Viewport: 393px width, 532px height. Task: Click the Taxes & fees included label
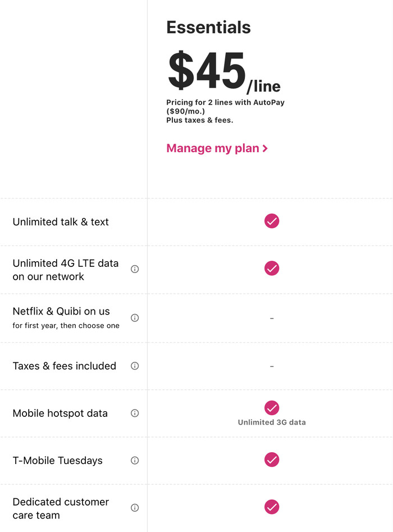tap(64, 366)
